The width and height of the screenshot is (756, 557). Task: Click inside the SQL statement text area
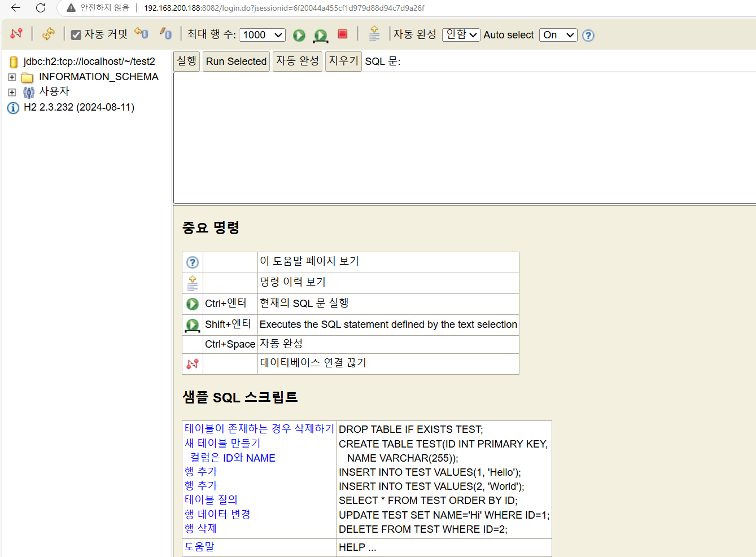coord(464,138)
